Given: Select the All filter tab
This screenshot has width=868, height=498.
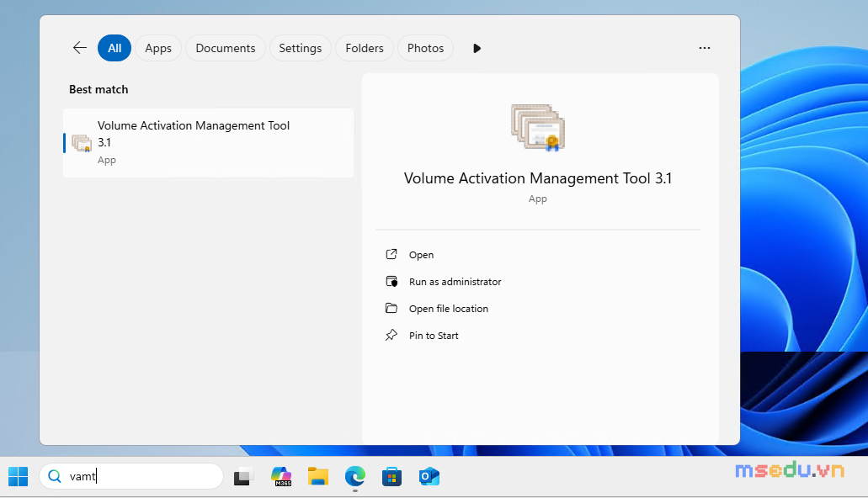Looking at the screenshot, I should (114, 48).
